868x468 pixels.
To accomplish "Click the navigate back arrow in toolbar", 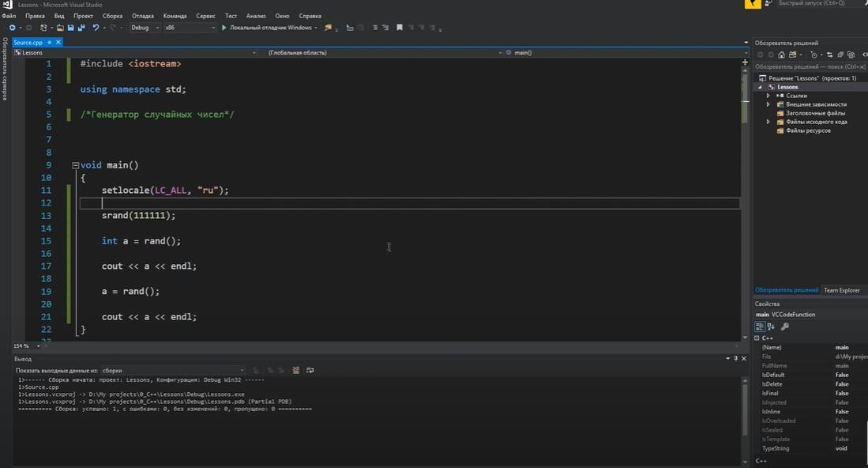I will tap(12, 28).
